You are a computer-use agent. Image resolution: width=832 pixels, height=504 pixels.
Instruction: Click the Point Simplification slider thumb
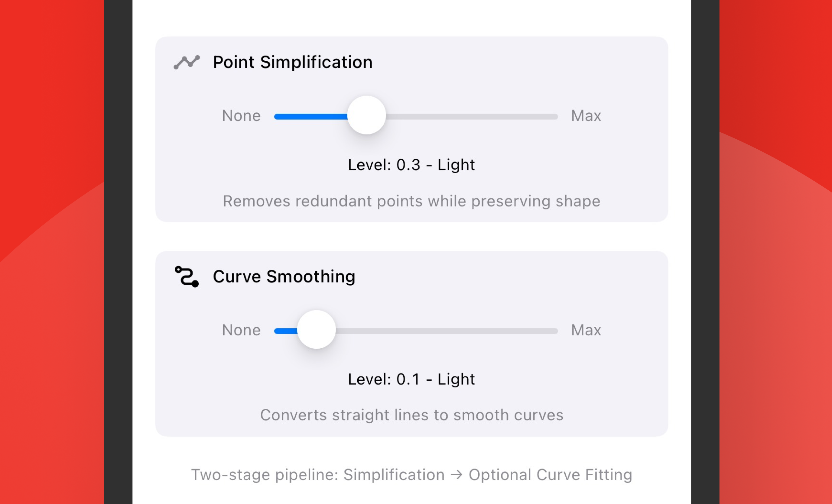pos(366,115)
